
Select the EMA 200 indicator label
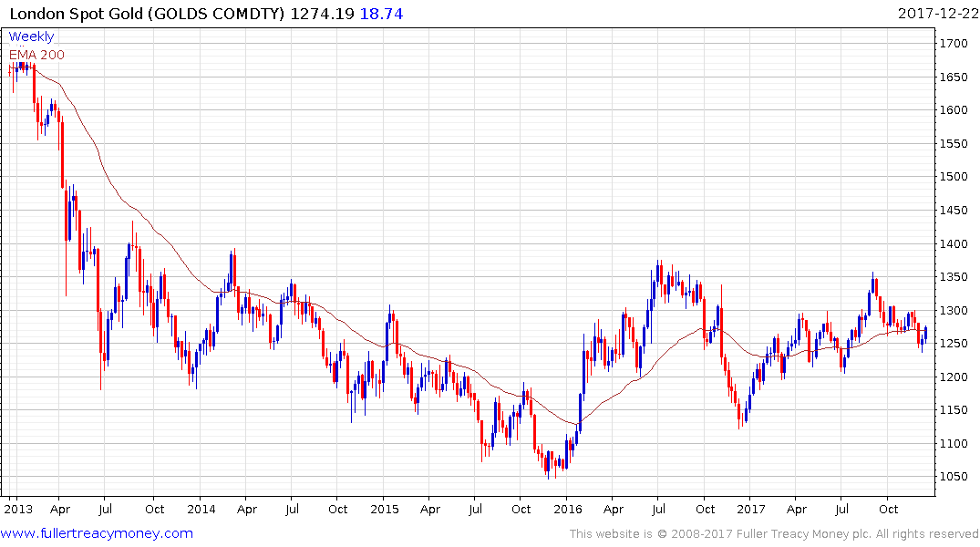[x=36, y=54]
